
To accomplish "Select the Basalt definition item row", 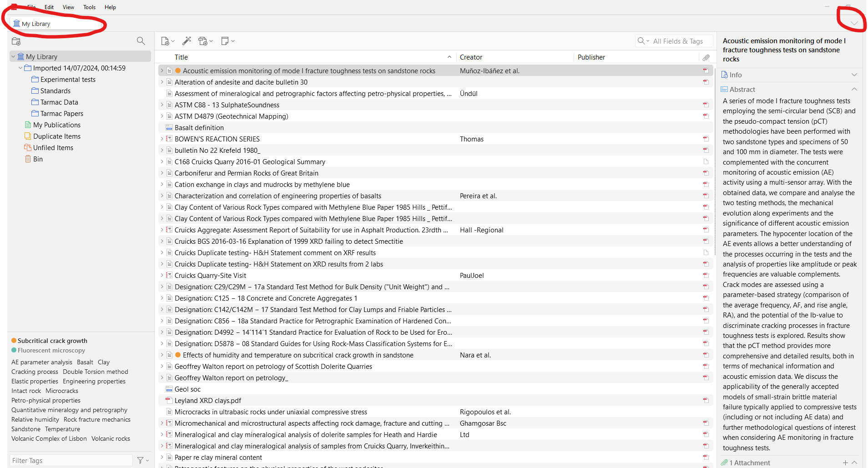I will pos(435,128).
